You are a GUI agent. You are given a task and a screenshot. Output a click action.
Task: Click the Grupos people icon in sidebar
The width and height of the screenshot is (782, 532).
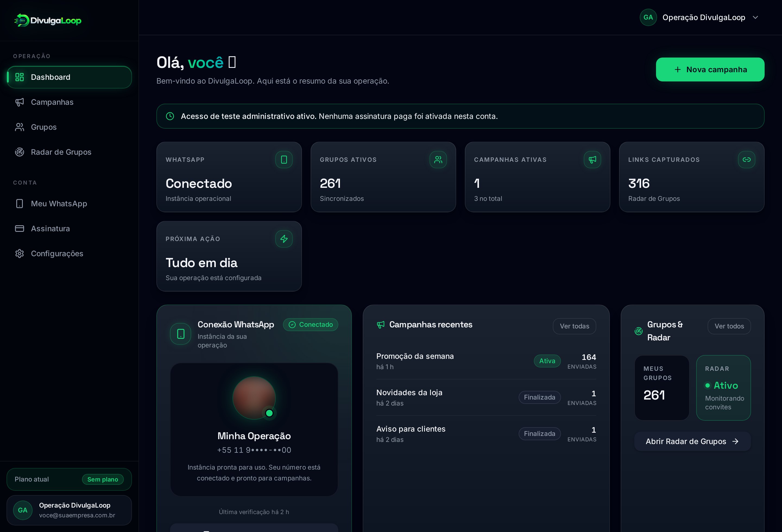[20, 127]
